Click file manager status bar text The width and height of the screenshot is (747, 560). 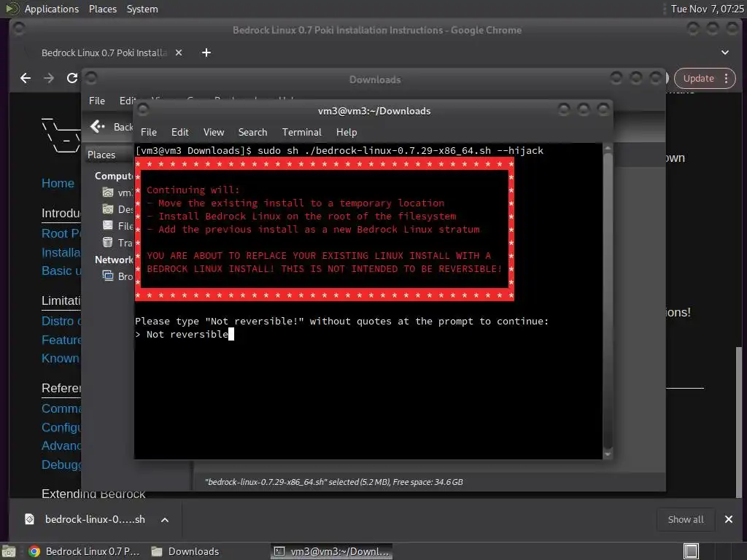pos(334,482)
